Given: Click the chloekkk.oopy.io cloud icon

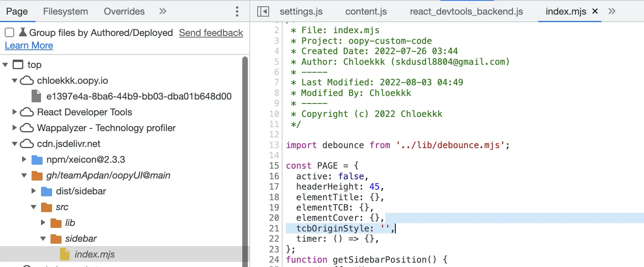Looking at the screenshot, I should click(27, 81).
